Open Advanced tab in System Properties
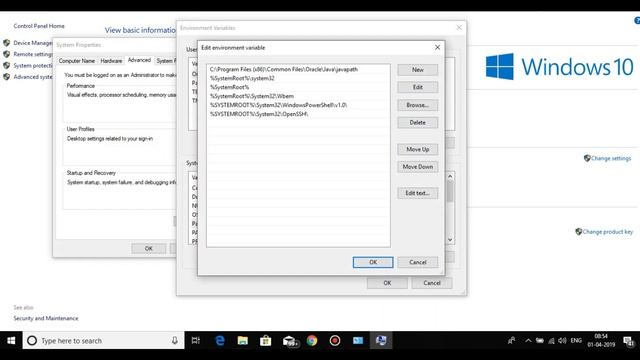Image resolution: width=640 pixels, height=360 pixels. click(139, 60)
